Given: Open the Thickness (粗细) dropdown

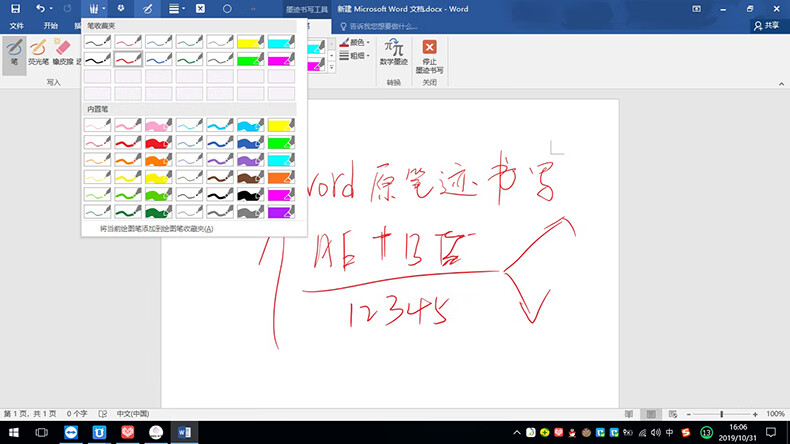Looking at the screenshot, I should point(357,57).
